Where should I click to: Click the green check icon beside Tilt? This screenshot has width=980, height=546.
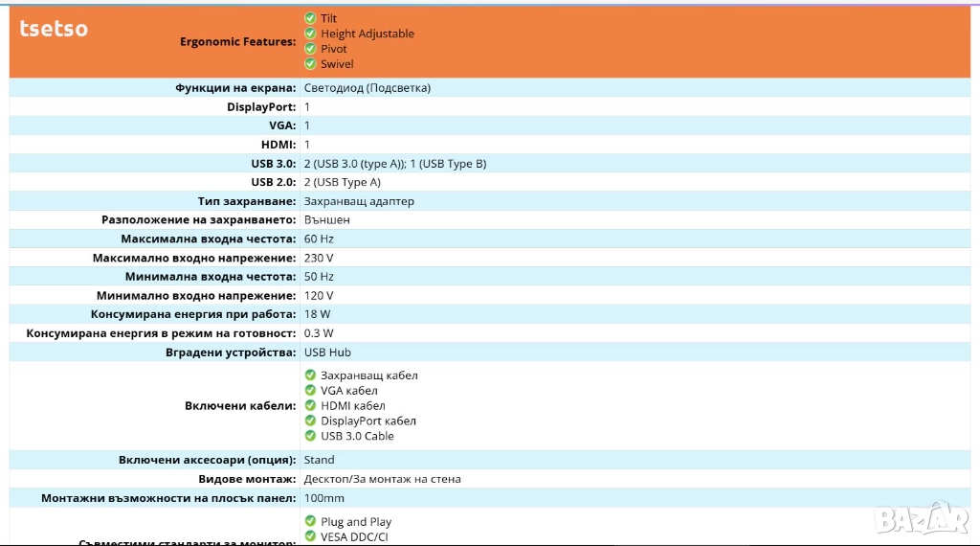tap(310, 18)
